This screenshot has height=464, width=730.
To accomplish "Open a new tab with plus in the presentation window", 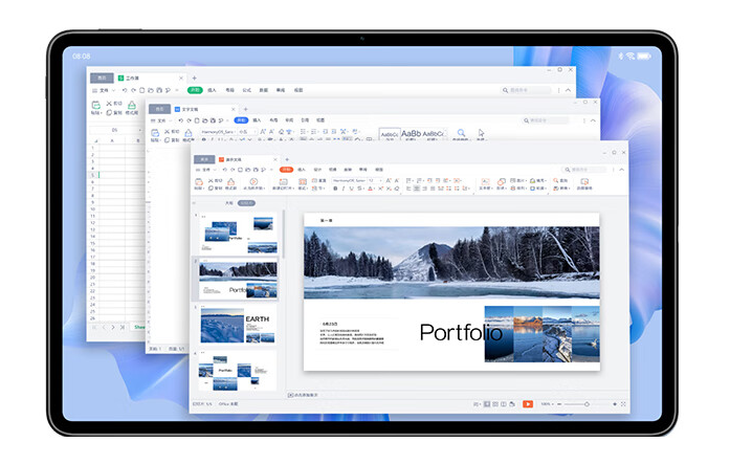I will point(287,159).
